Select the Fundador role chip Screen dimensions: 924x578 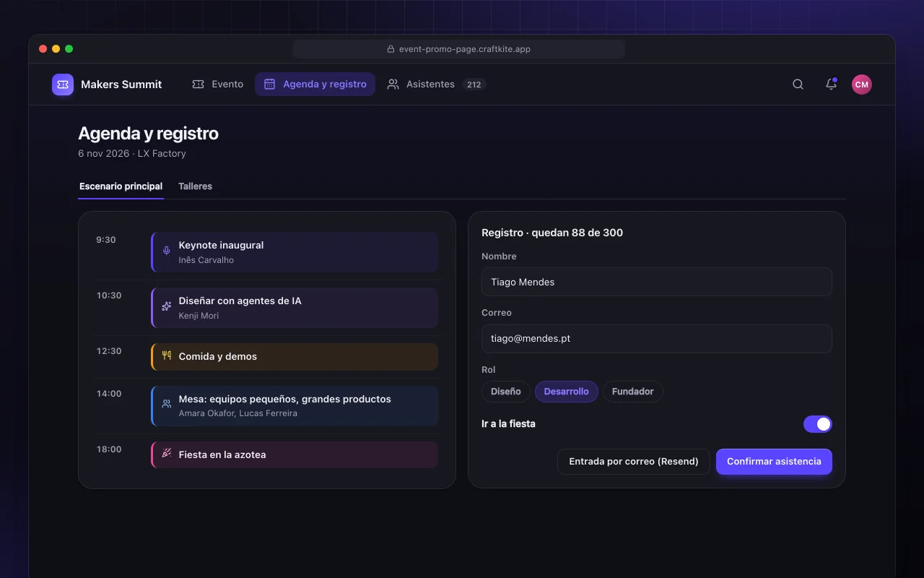coord(633,392)
